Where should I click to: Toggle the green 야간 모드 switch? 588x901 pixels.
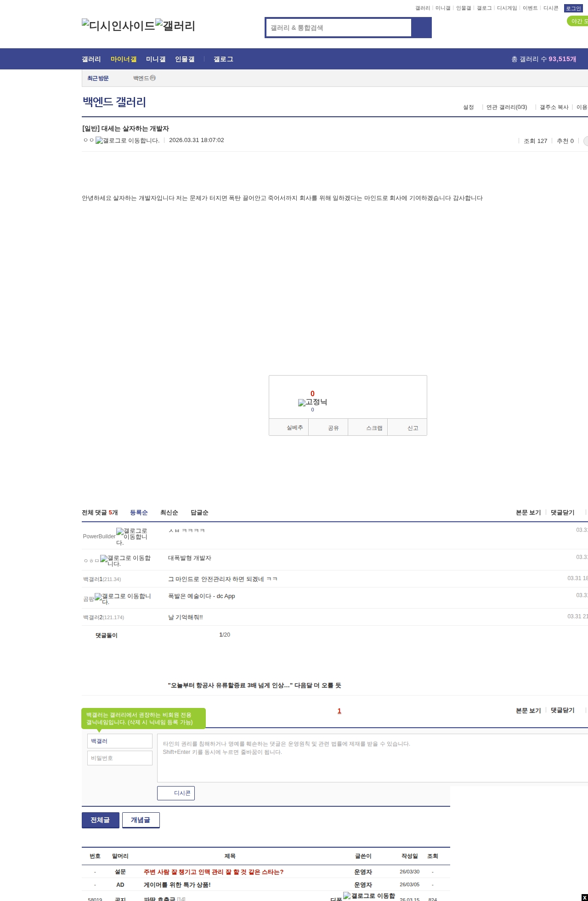578,21
